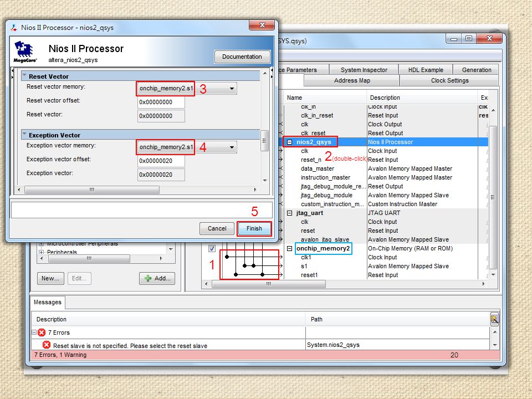Click Cancel in Nios II dialog

[217, 228]
